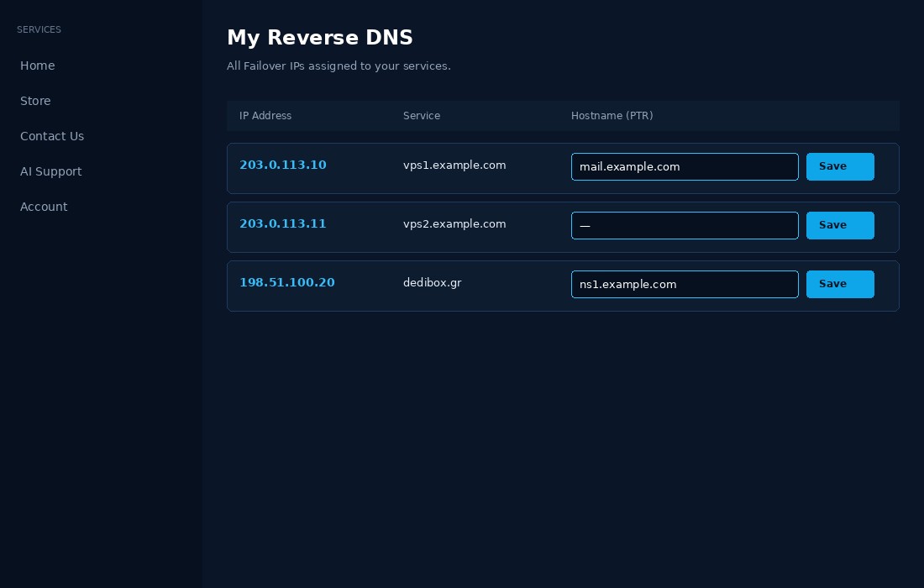The width and height of the screenshot is (924, 588).
Task: Edit the mail.example.com hostname field
Action: click(685, 166)
